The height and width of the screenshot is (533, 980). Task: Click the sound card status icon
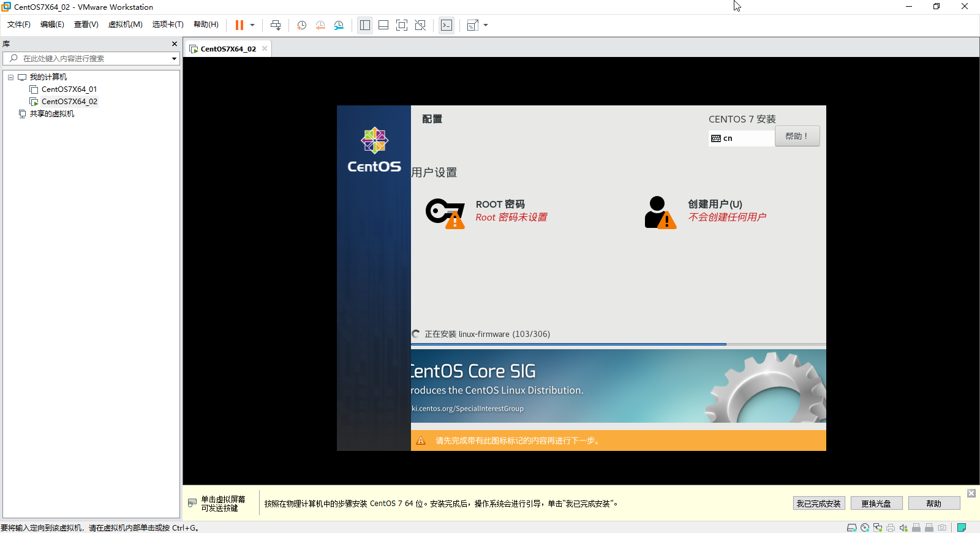coord(903,527)
